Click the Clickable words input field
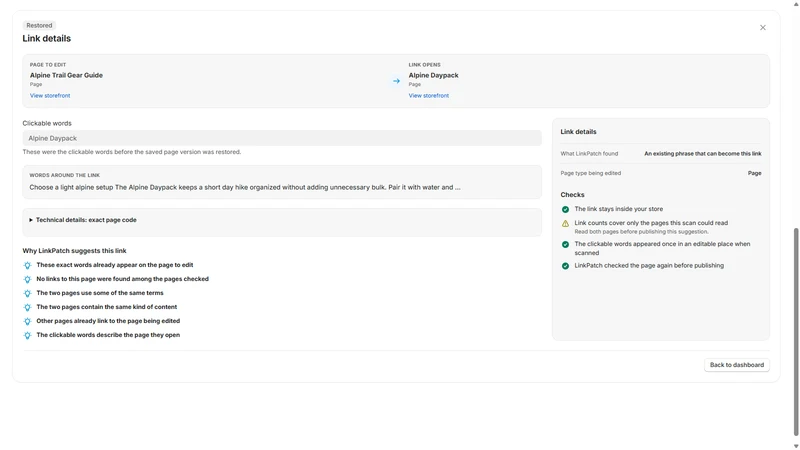 pos(282,138)
